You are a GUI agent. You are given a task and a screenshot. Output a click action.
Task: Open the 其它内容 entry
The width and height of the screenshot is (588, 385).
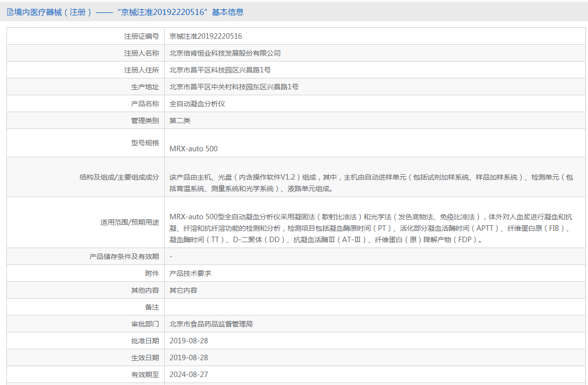pyautogui.click(x=184, y=290)
